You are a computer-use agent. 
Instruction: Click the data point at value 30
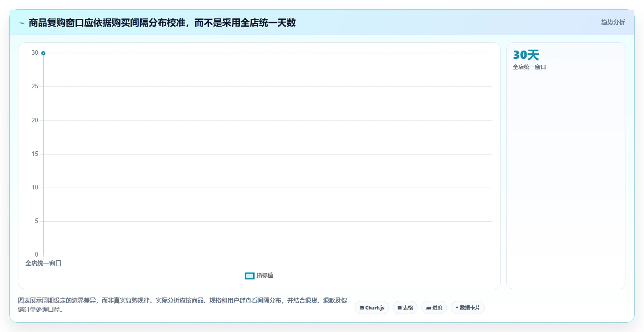pos(43,53)
